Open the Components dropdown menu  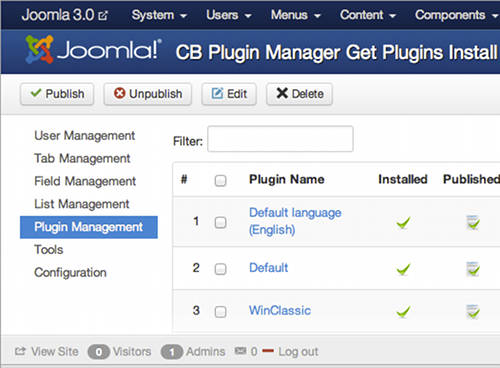point(457,15)
